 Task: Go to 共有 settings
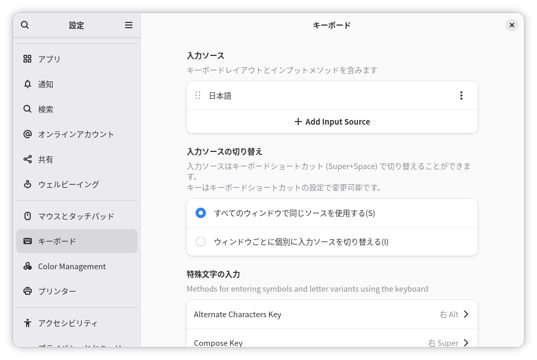click(x=77, y=159)
